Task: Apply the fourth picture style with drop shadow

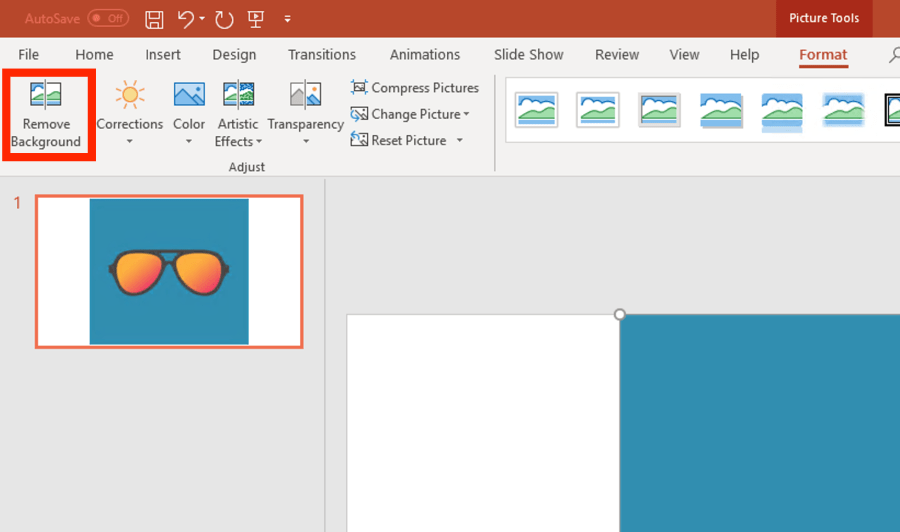Action: (x=721, y=110)
